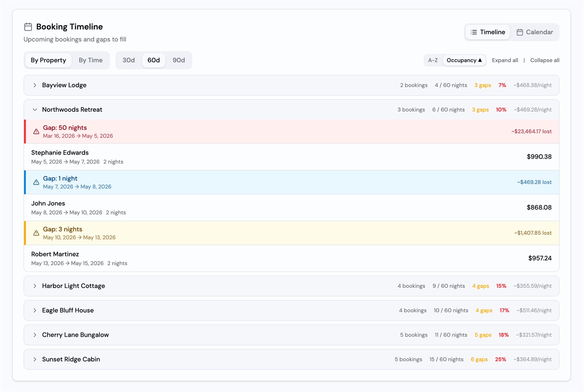Image resolution: width=584 pixels, height=392 pixels.
Task: Switch to Calendar view tab
Action: tap(535, 32)
